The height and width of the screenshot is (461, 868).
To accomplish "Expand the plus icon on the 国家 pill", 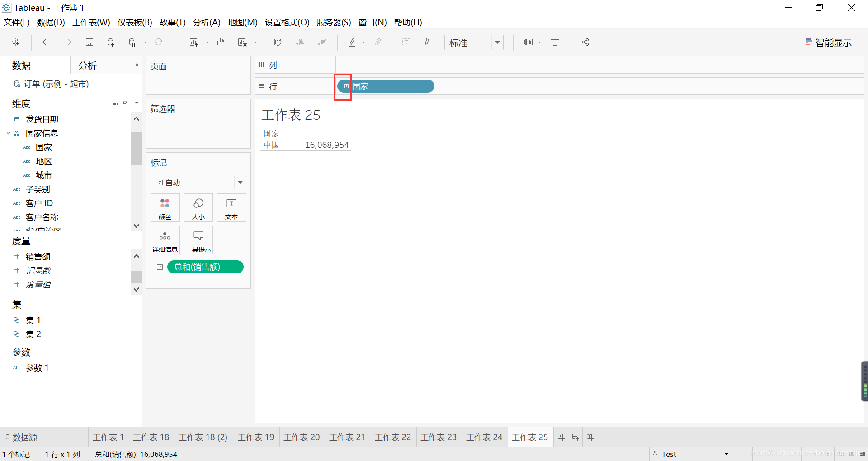I will [347, 86].
